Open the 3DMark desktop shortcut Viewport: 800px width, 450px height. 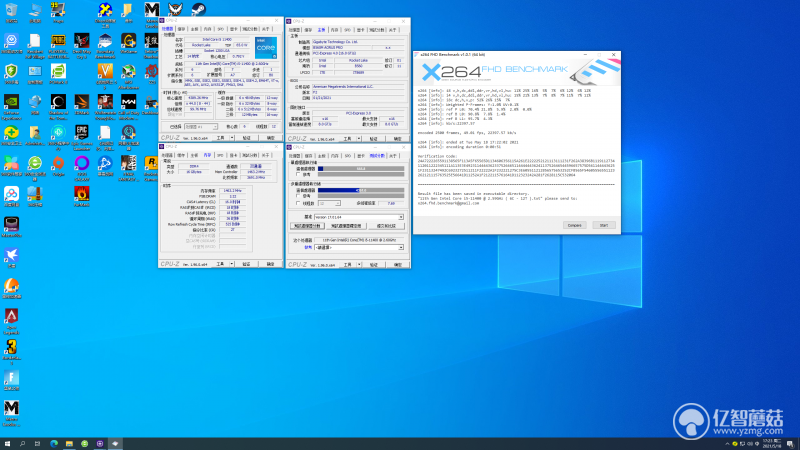[x=82, y=105]
